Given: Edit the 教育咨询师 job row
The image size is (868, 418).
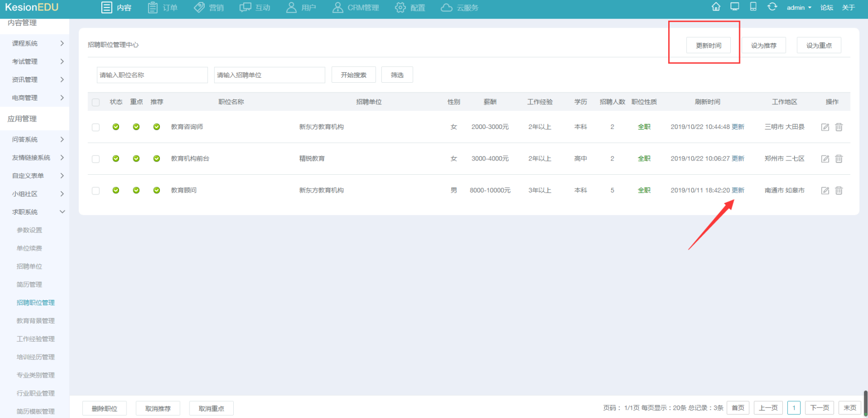Looking at the screenshot, I should point(825,127).
